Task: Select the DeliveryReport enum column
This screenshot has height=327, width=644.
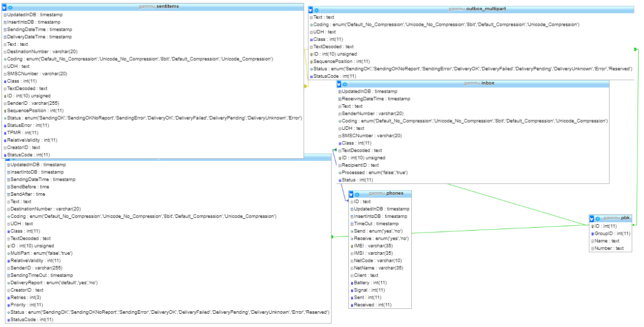Action: (x=54, y=283)
